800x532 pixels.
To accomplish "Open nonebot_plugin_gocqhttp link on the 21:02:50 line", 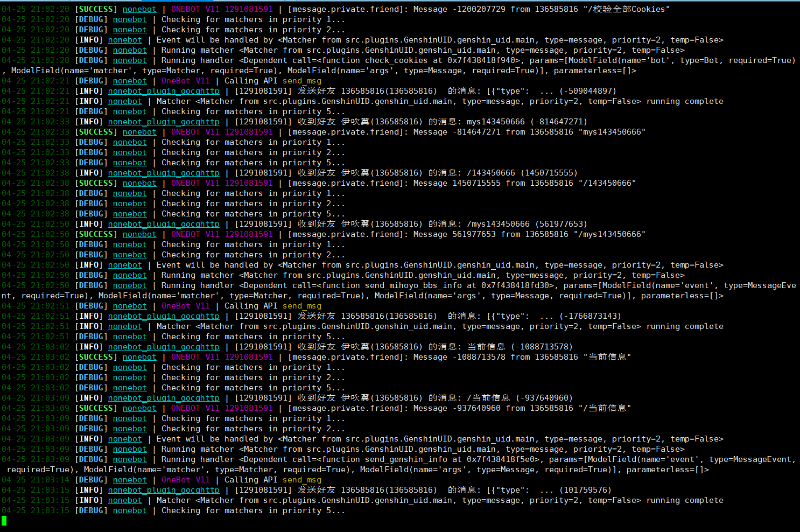I will pyautogui.click(x=164, y=224).
